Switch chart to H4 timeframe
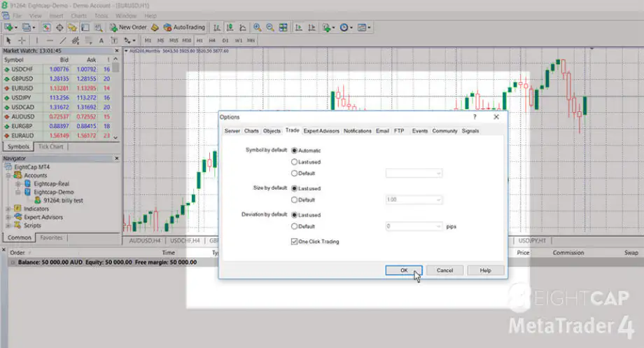This screenshot has width=644, height=348. (213, 40)
